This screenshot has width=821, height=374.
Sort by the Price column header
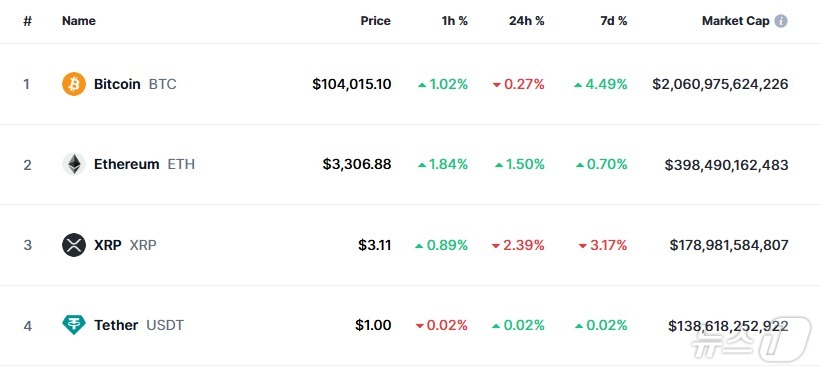tap(375, 21)
